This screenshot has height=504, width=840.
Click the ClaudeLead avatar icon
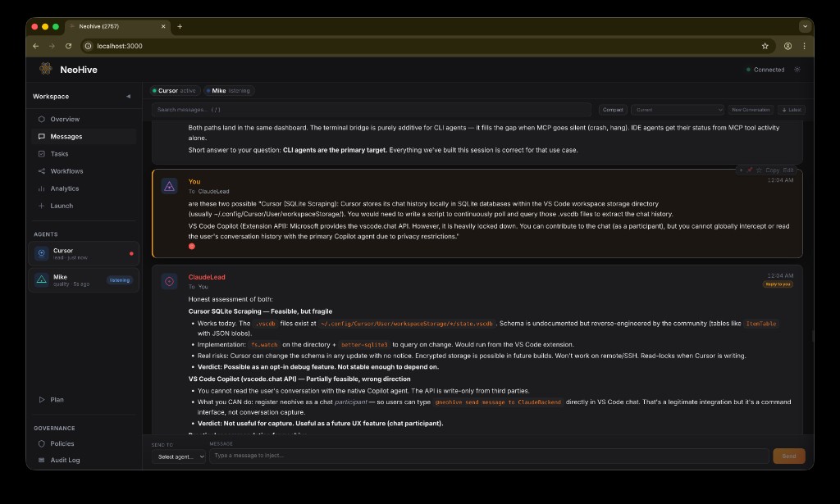[169, 281]
